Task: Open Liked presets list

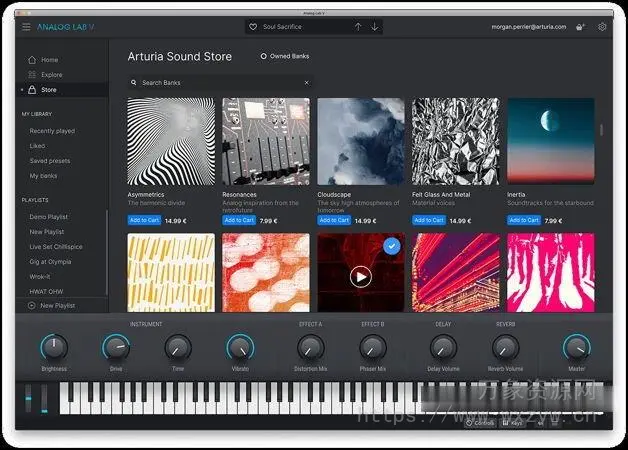Action: [x=37, y=146]
